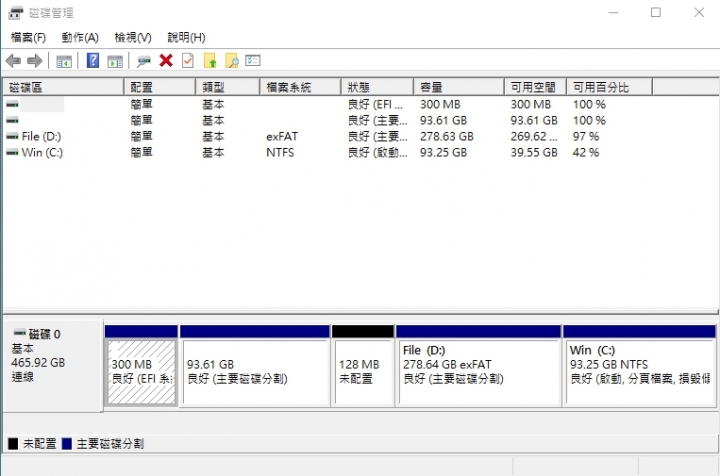
Task: Open Help via the blue question mark icon
Action: coord(93,60)
